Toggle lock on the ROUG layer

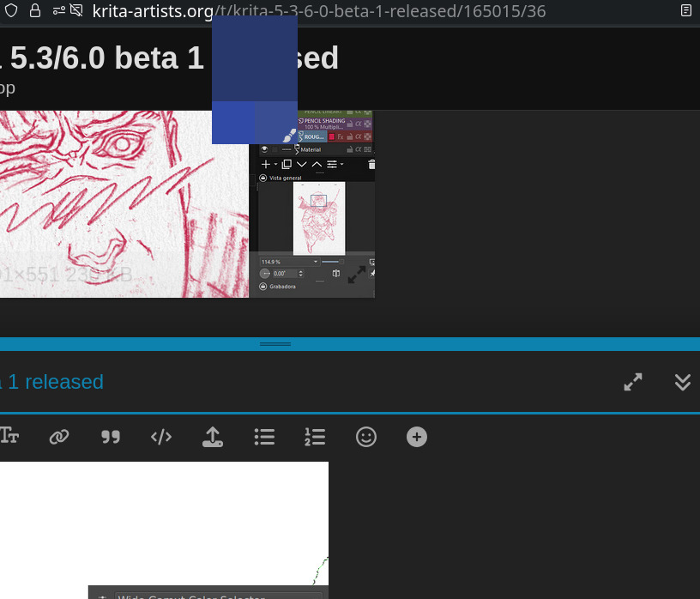[350, 136]
